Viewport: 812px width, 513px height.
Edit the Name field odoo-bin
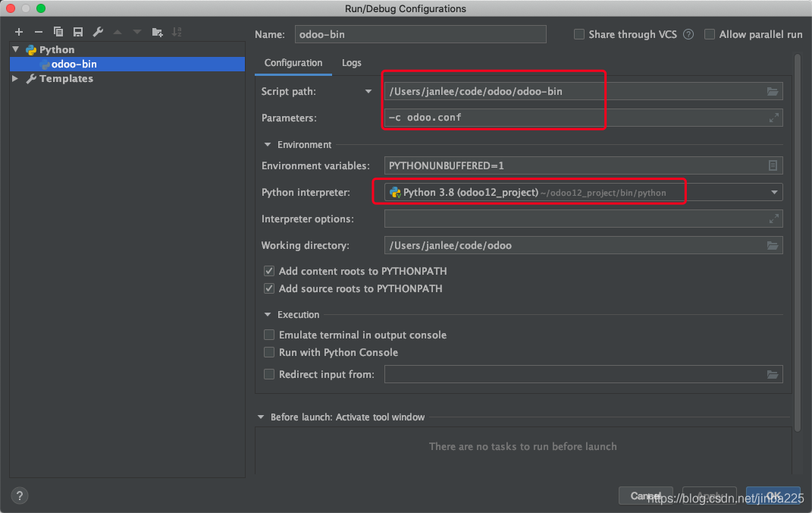421,34
